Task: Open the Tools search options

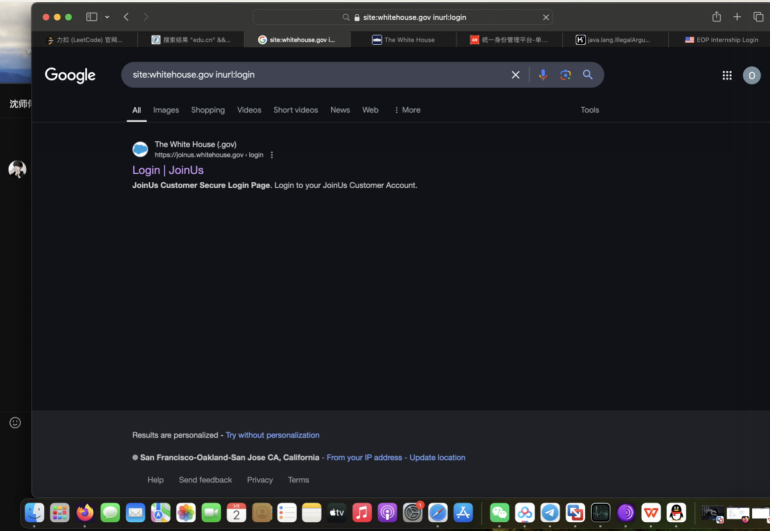Action: coord(589,110)
